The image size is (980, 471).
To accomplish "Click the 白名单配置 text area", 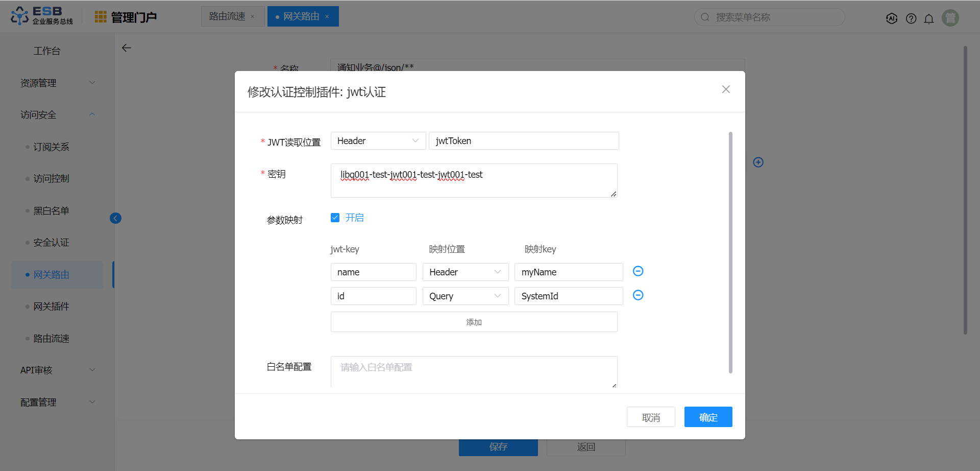I will point(474,371).
